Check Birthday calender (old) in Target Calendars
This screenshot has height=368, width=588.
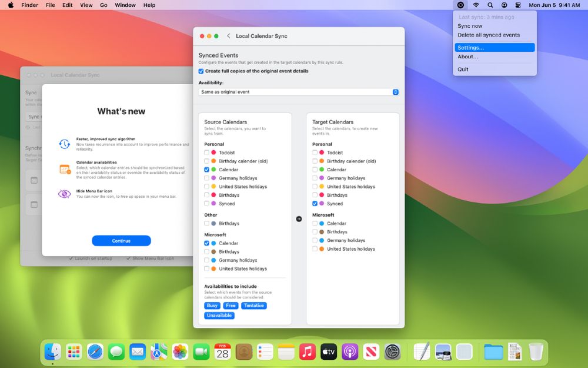pos(315,161)
